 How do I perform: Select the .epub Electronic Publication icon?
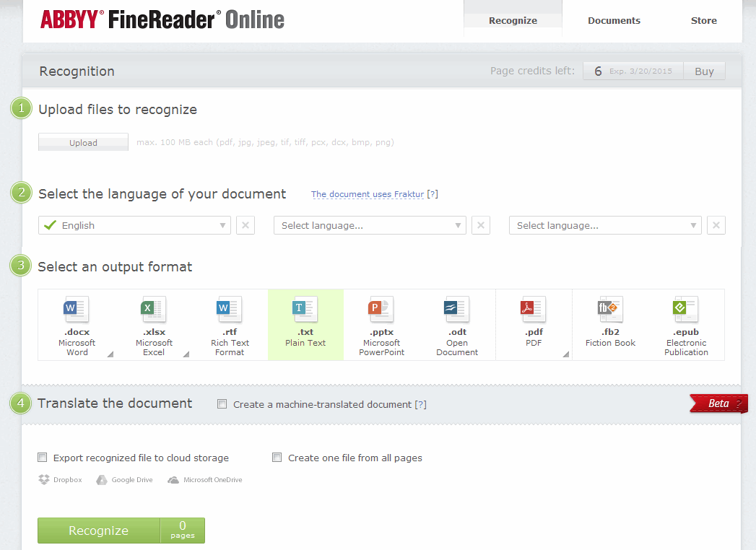point(686,309)
